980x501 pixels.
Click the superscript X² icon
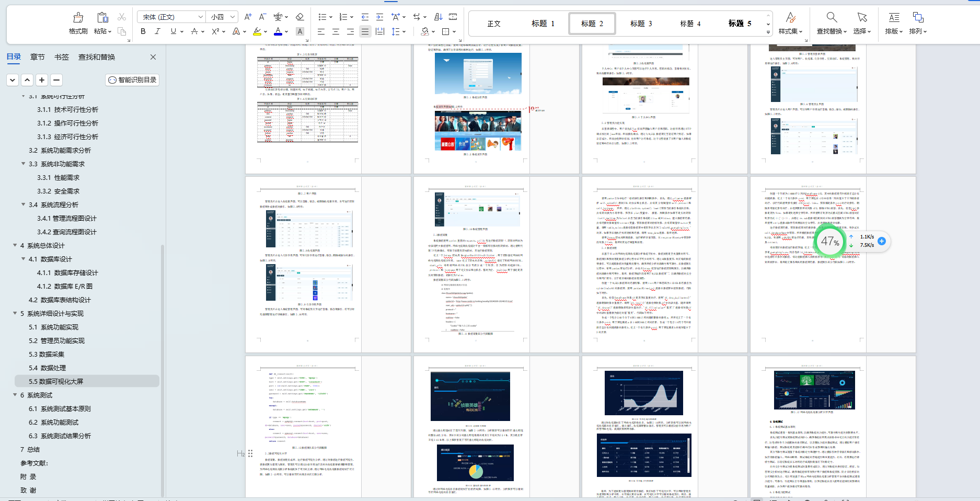(x=215, y=31)
